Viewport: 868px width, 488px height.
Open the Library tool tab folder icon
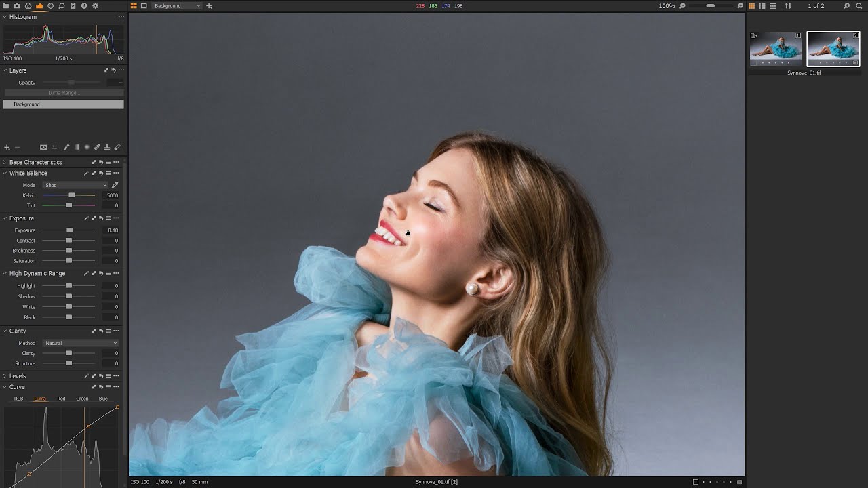6,5
